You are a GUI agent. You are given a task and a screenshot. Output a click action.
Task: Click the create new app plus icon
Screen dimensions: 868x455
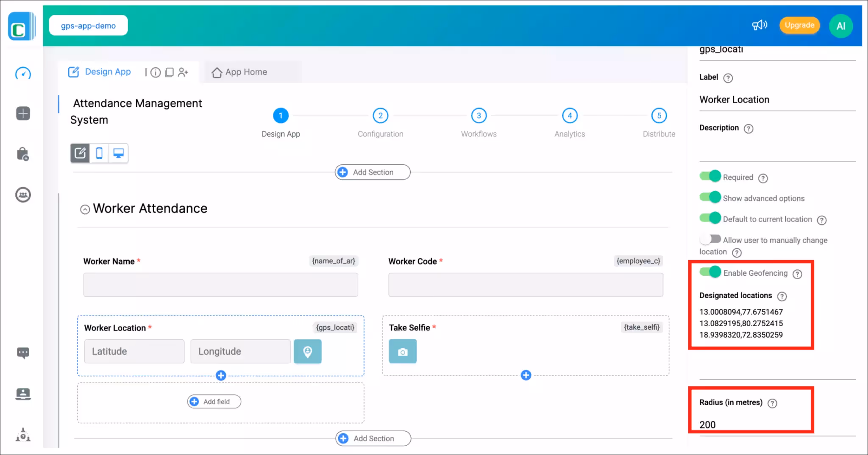point(23,113)
